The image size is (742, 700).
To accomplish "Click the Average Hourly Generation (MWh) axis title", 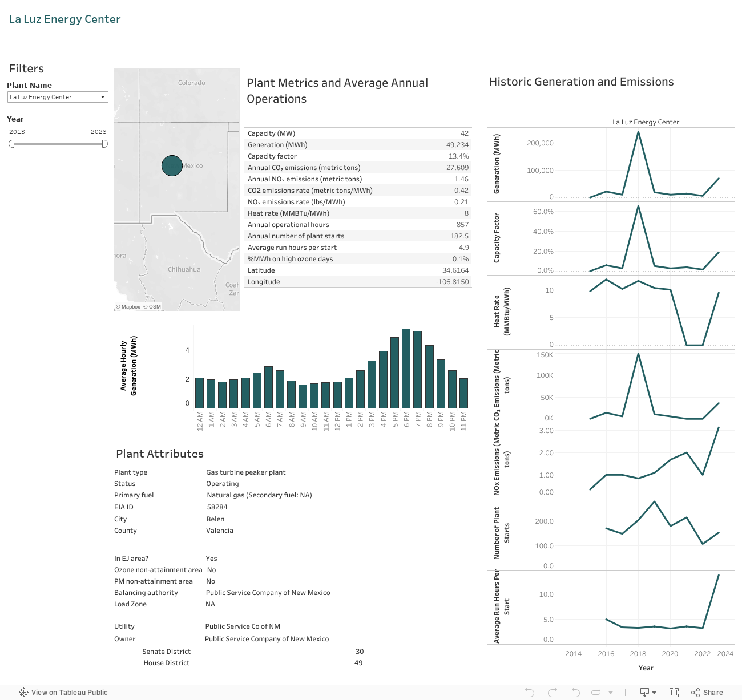I will coord(128,366).
